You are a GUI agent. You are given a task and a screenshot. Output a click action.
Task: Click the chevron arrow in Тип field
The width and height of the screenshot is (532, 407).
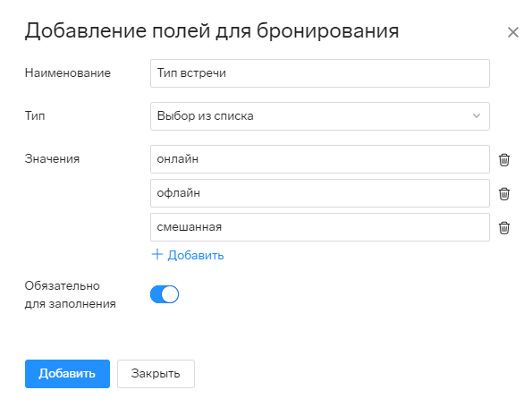[477, 115]
